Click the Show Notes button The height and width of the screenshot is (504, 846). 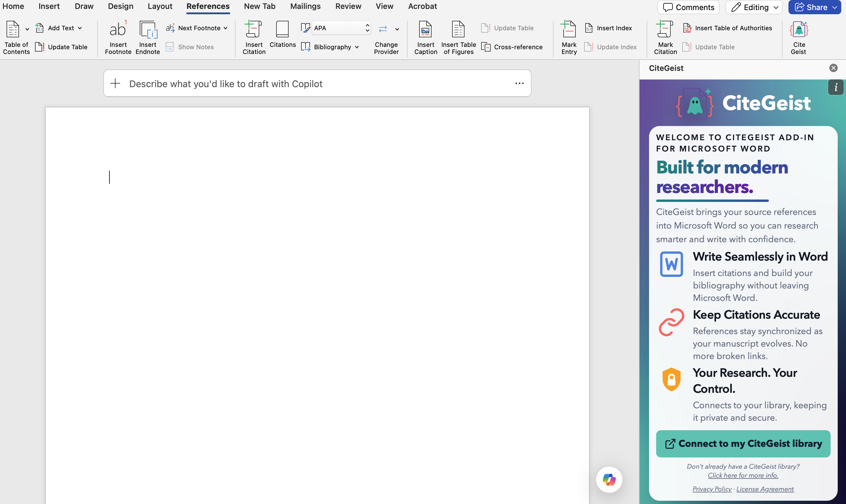coord(190,47)
